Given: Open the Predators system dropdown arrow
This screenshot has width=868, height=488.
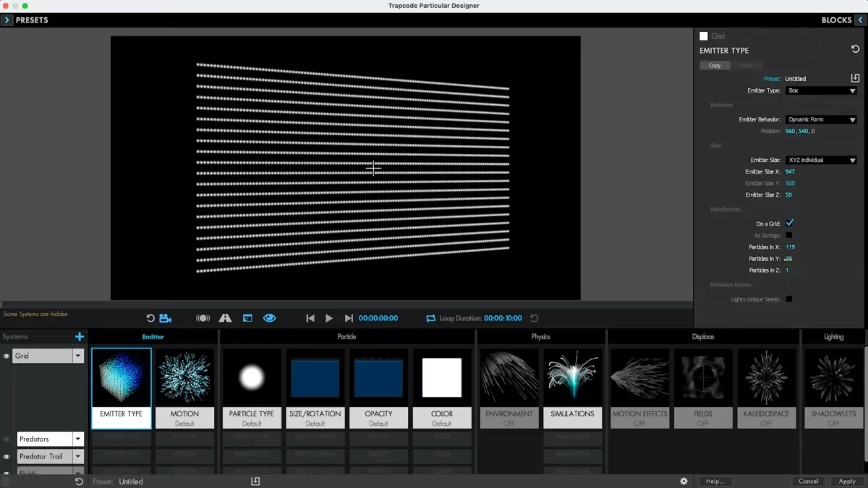Looking at the screenshot, I should click(x=78, y=440).
